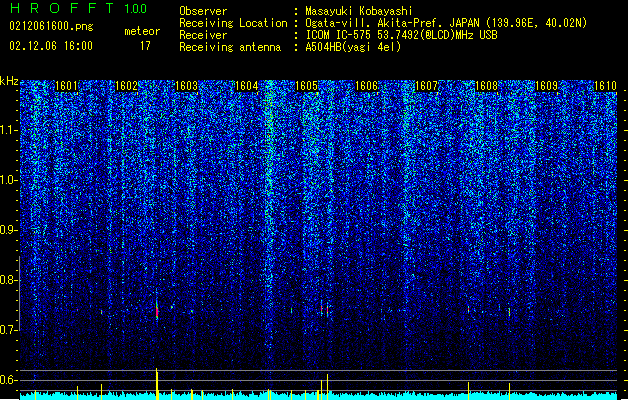The width and height of the screenshot is (629, 400).
Task: Click observer name Masayuki Kobayashi
Action: point(359,11)
